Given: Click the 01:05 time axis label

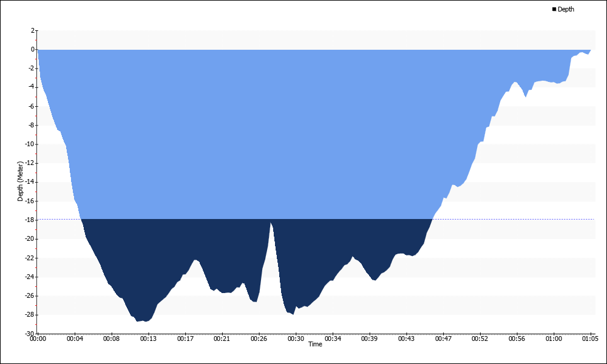Looking at the screenshot, I should pyautogui.click(x=591, y=339).
